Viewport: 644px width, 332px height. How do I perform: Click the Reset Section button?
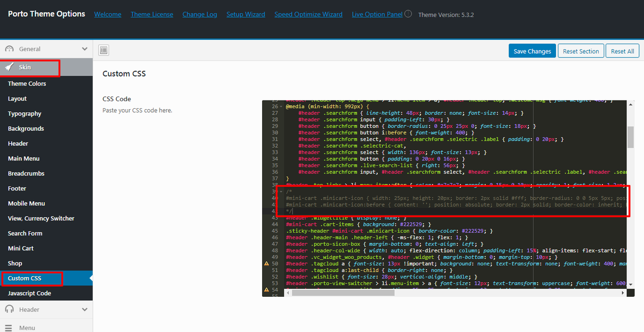point(581,51)
